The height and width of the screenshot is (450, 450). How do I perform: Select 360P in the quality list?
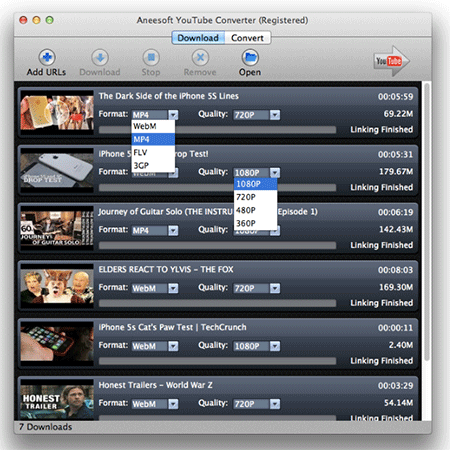(255, 223)
